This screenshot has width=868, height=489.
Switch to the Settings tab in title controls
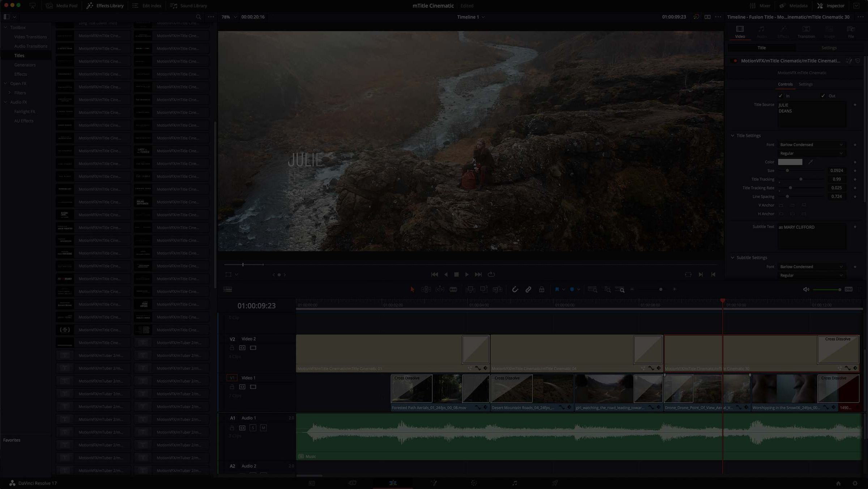[806, 84]
